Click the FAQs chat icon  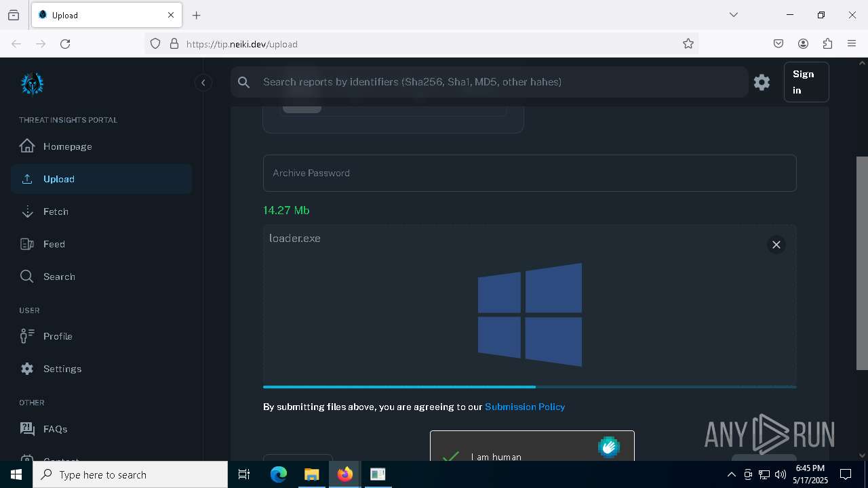pos(27,429)
